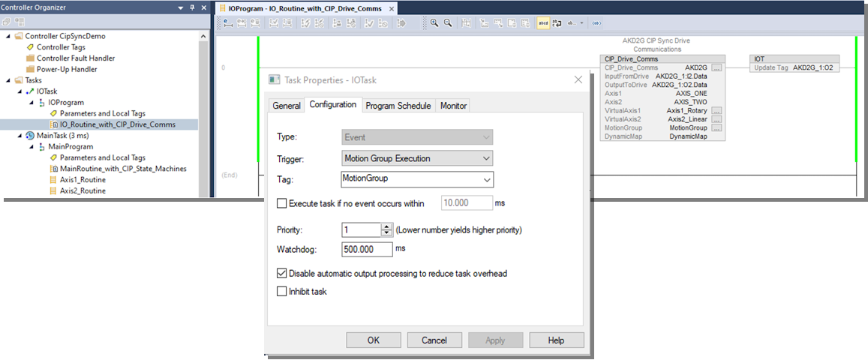Select MainRoutine_with_CIP_State_Machines in tree
This screenshot has height=363, width=868.
123,169
